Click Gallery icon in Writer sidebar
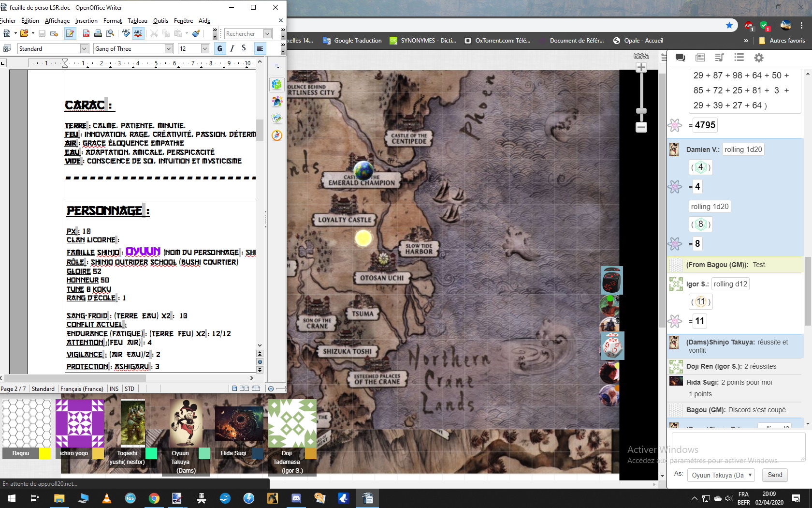 tap(277, 118)
